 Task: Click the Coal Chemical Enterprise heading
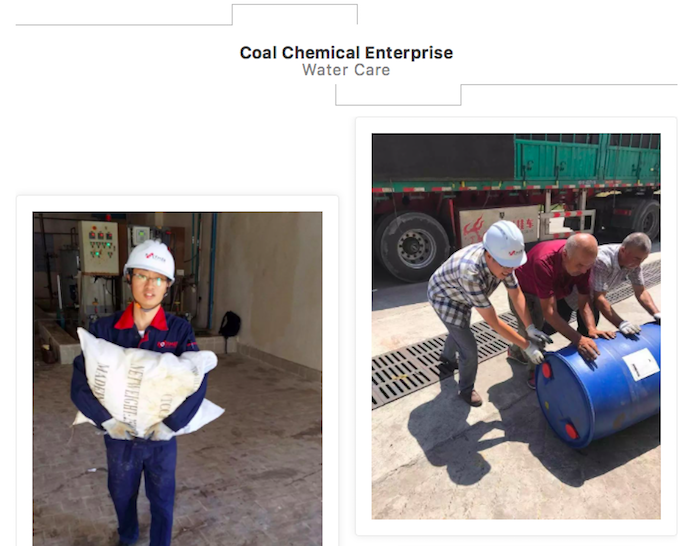[346, 53]
